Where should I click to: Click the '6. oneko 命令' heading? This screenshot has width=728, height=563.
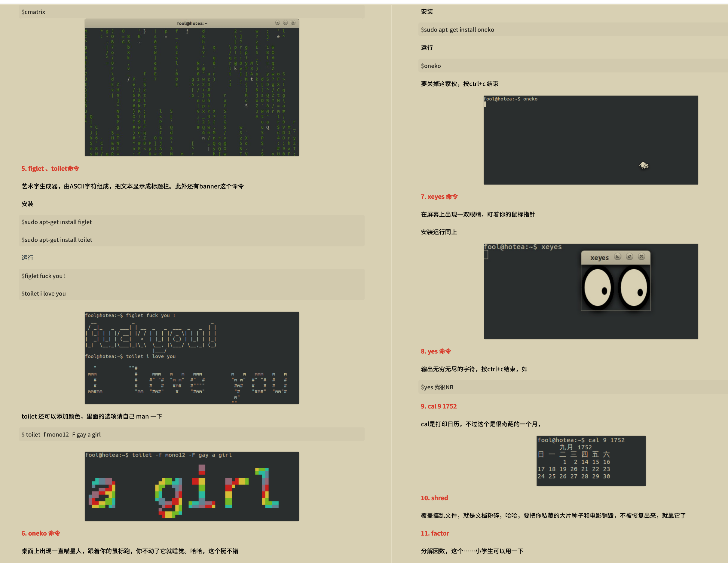[41, 533]
